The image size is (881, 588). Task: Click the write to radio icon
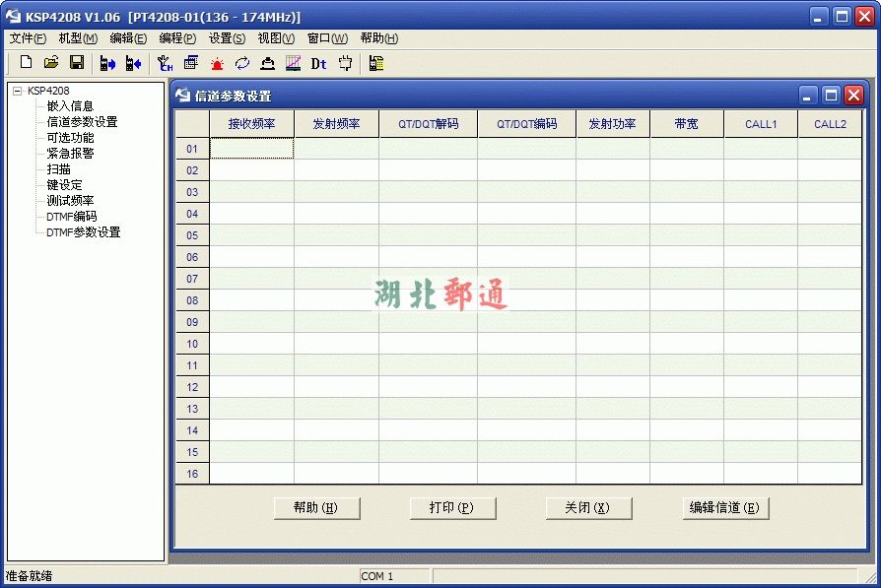point(133,63)
